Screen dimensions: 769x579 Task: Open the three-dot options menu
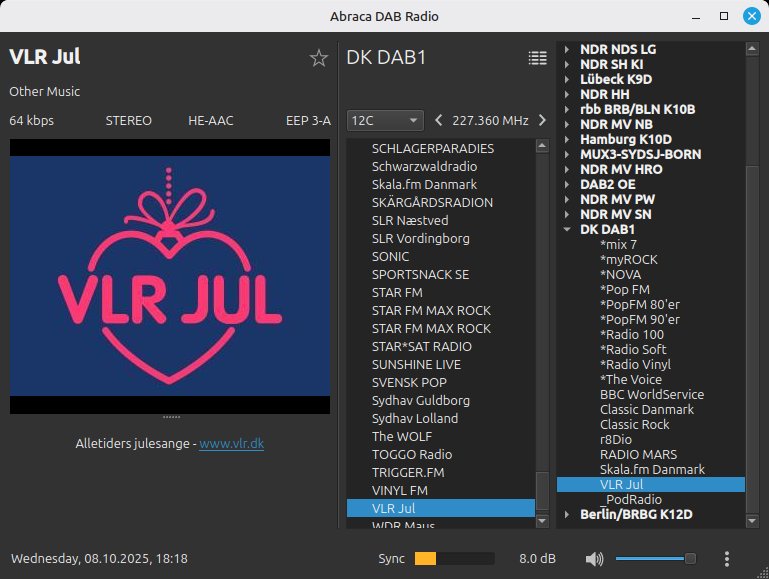[727, 559]
